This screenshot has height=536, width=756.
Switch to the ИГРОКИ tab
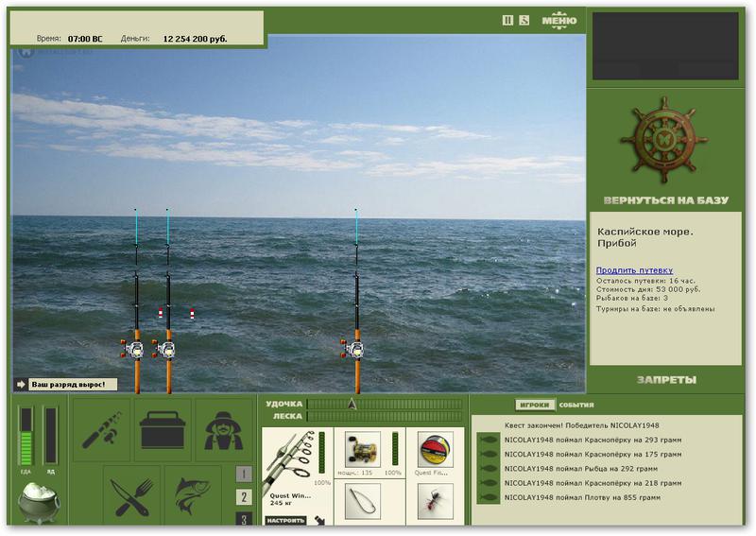tap(535, 405)
